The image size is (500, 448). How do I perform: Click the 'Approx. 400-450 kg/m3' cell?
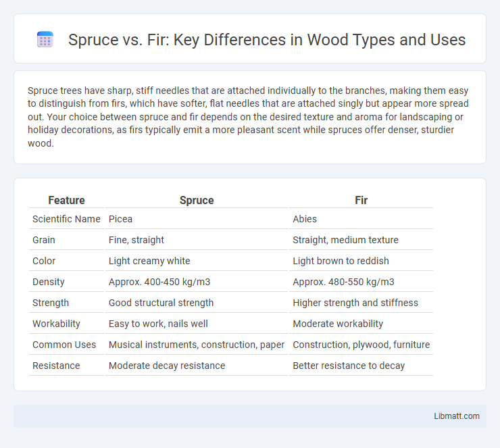point(197,282)
